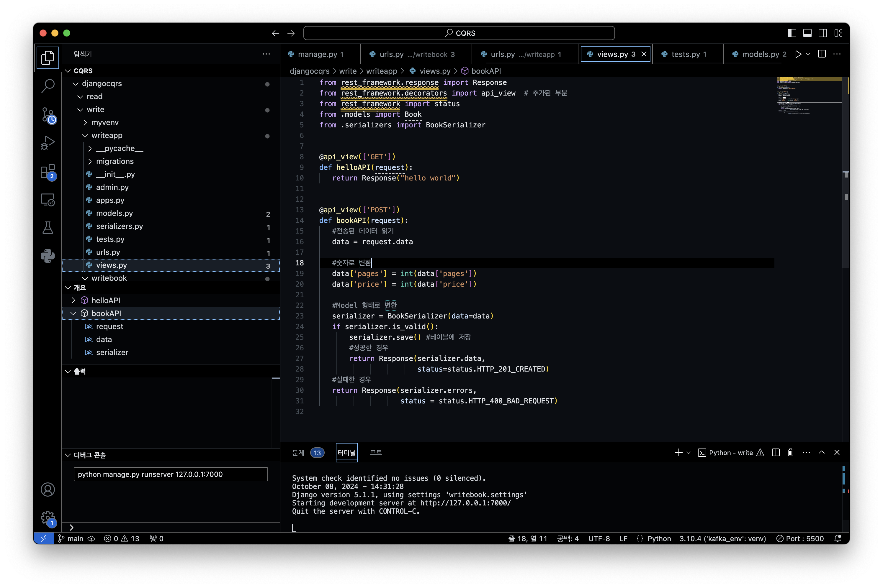The height and width of the screenshot is (588, 883).
Task: Click Port : 5500 in status bar
Action: (x=800, y=538)
